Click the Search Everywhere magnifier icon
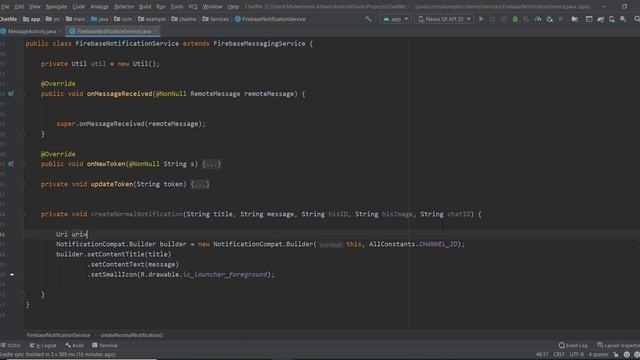640x360 pixels. (636, 19)
